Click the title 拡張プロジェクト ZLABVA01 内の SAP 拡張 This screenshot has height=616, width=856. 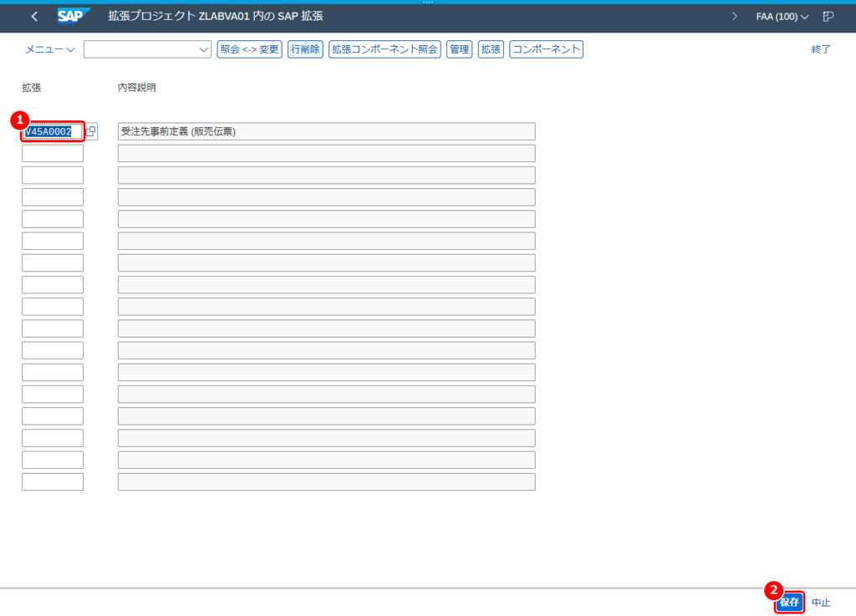[x=216, y=17]
